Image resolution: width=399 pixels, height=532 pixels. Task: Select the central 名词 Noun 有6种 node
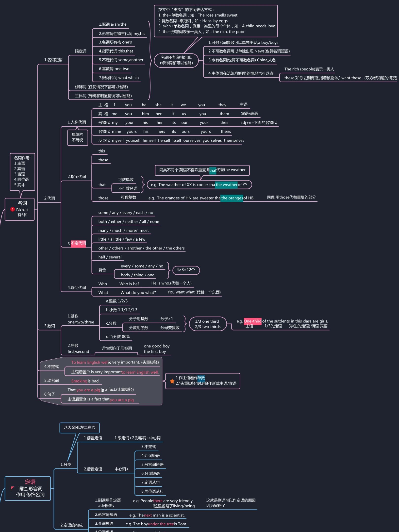20,209
